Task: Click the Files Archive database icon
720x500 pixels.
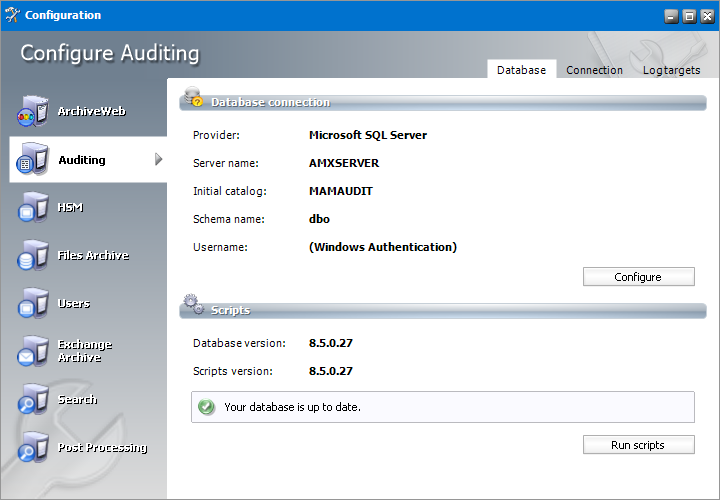Action: click(x=32, y=256)
